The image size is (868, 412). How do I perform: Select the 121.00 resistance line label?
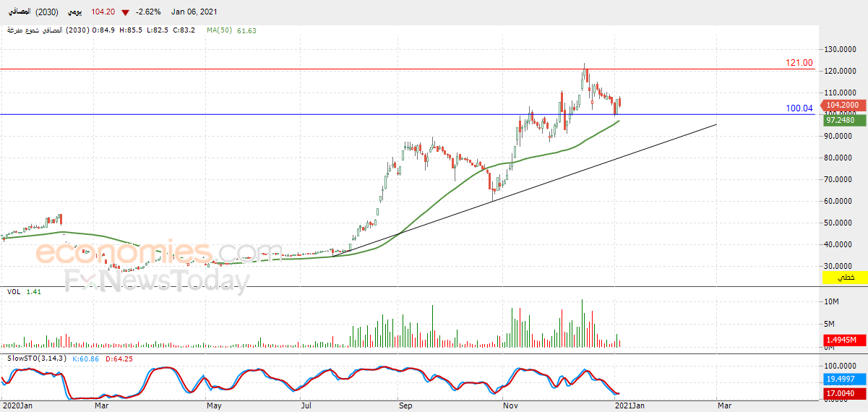coord(799,64)
